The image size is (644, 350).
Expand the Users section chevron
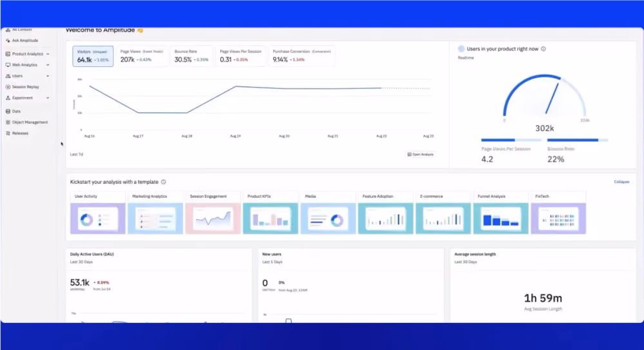tap(48, 76)
